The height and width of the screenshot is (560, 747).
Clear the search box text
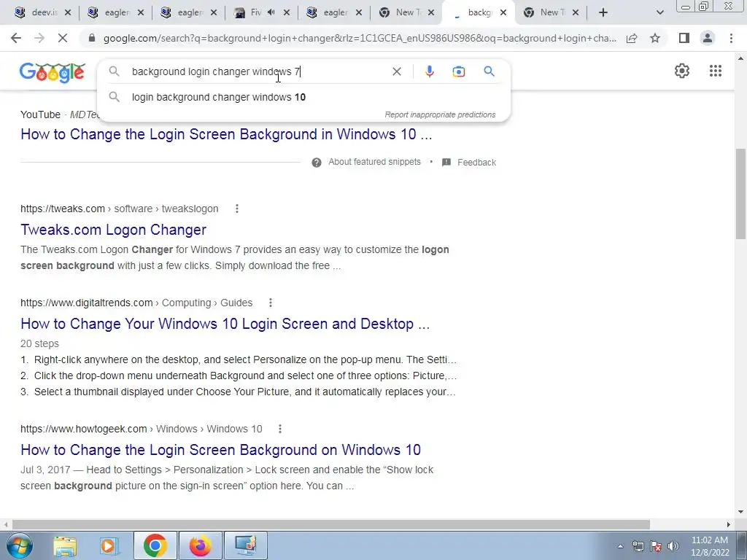click(x=396, y=71)
